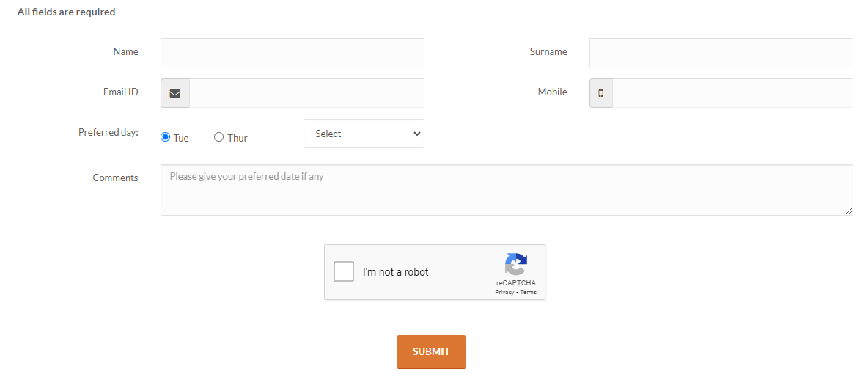The width and height of the screenshot is (868, 380).
Task: Click the I'm not a robot label
Action: click(x=395, y=272)
